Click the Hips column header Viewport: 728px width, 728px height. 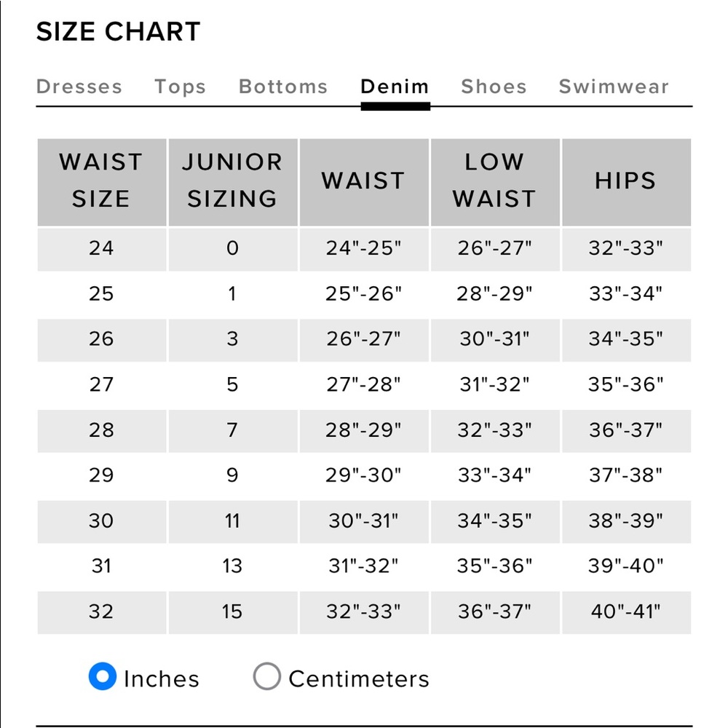tap(625, 181)
